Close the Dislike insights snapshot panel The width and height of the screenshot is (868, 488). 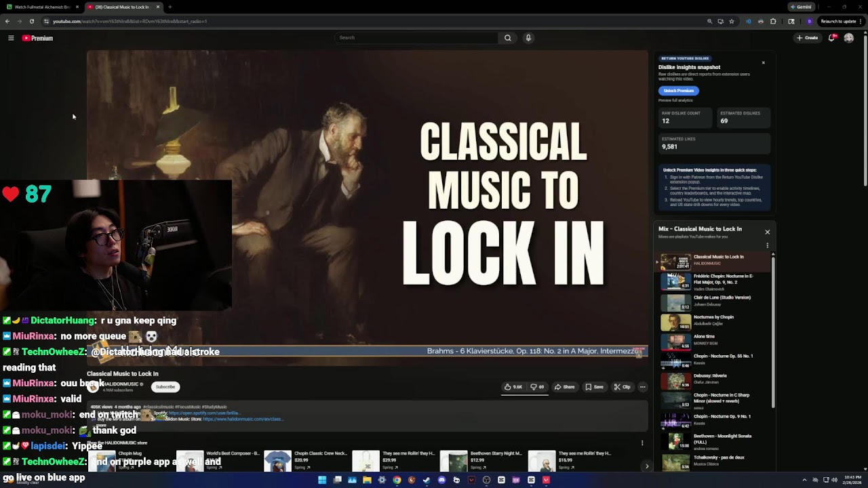[763, 63]
